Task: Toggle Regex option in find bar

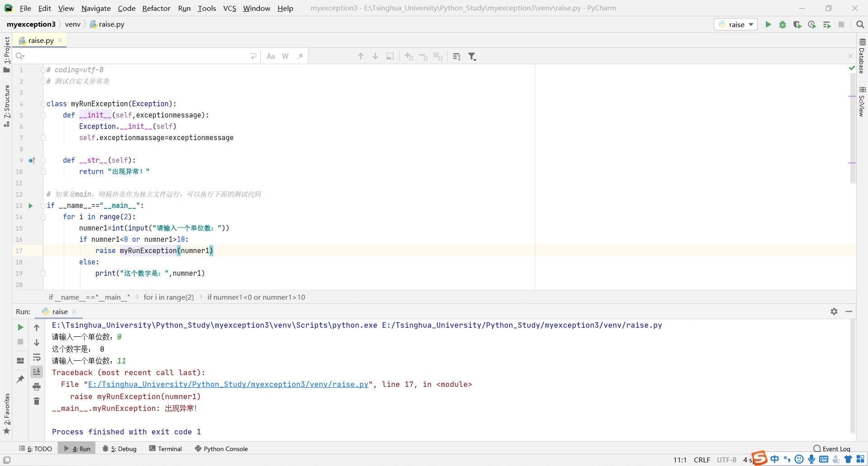Action: click(300, 56)
